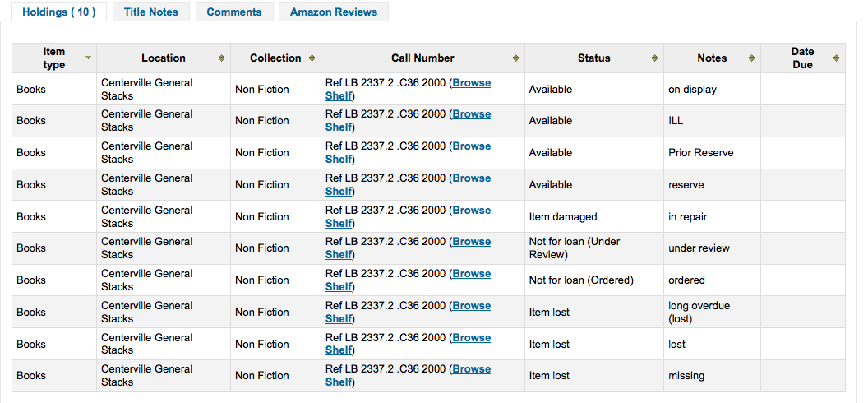Viewport: 868px width, 403px height.
Task: Click the Status column header label
Action: (593, 58)
